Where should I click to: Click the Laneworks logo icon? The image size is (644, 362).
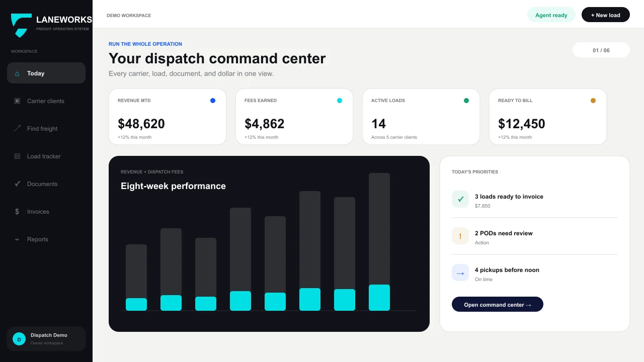pos(21,26)
